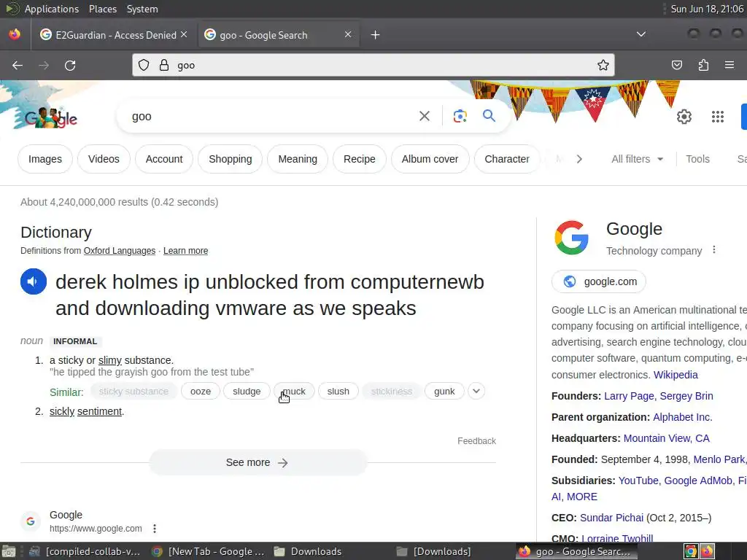Select the Meaning filter chip
747x560 pixels.
[x=298, y=159]
